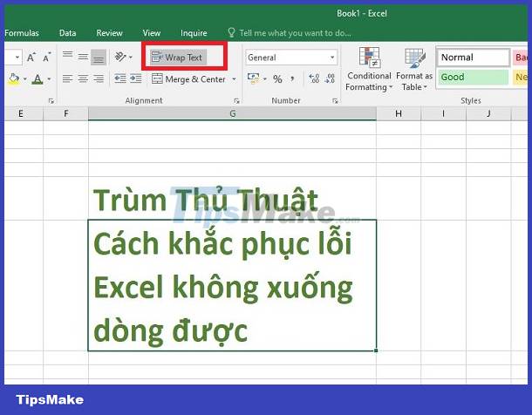532x415 pixels.
Task: Select column E header
Action: [x=23, y=113]
